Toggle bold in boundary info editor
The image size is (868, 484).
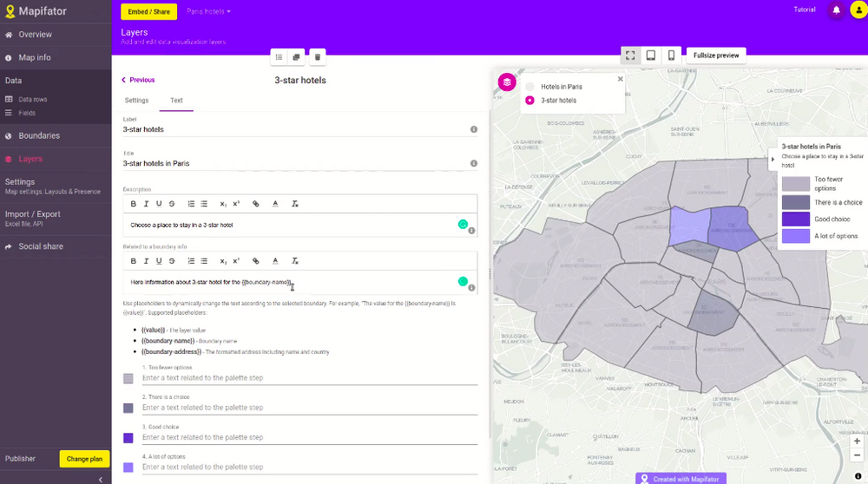click(134, 260)
